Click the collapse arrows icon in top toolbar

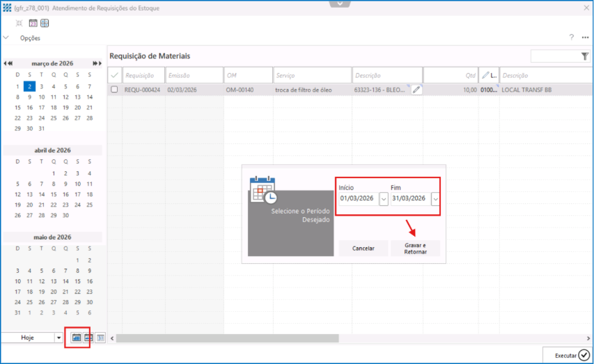click(19, 23)
